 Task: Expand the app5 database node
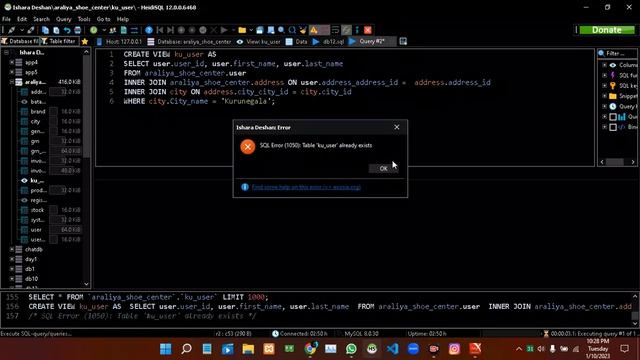tap(12, 72)
